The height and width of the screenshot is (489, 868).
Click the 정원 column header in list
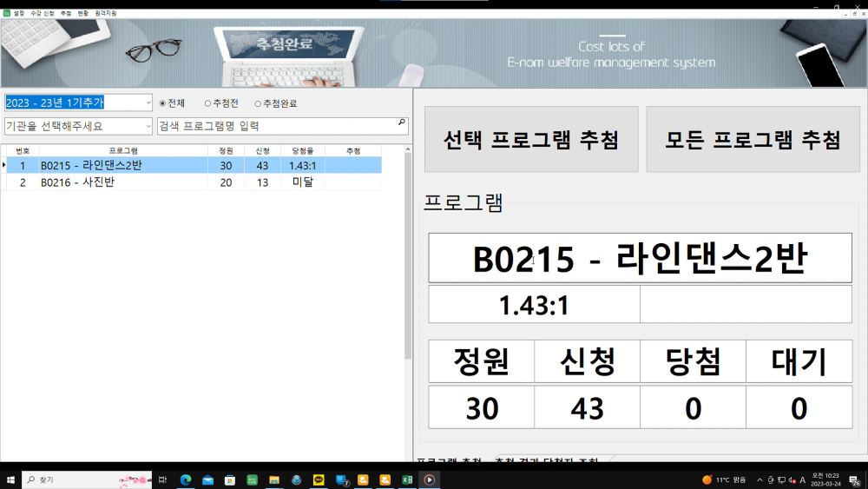click(x=226, y=150)
